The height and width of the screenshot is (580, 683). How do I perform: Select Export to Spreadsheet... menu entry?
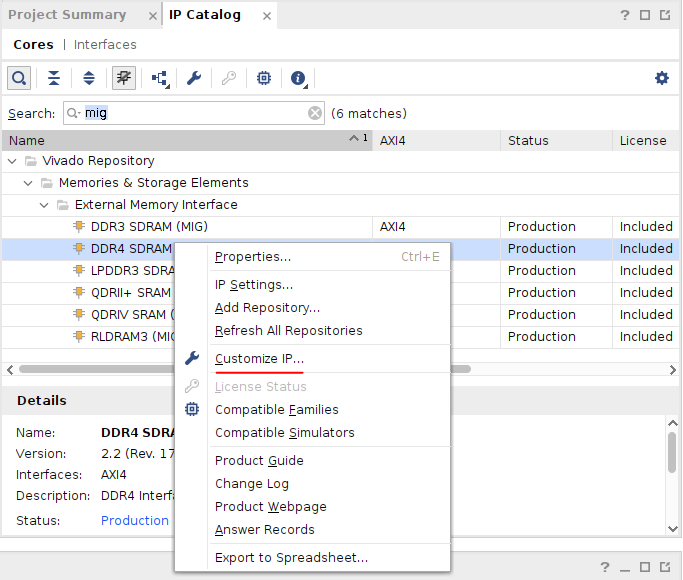point(291,558)
